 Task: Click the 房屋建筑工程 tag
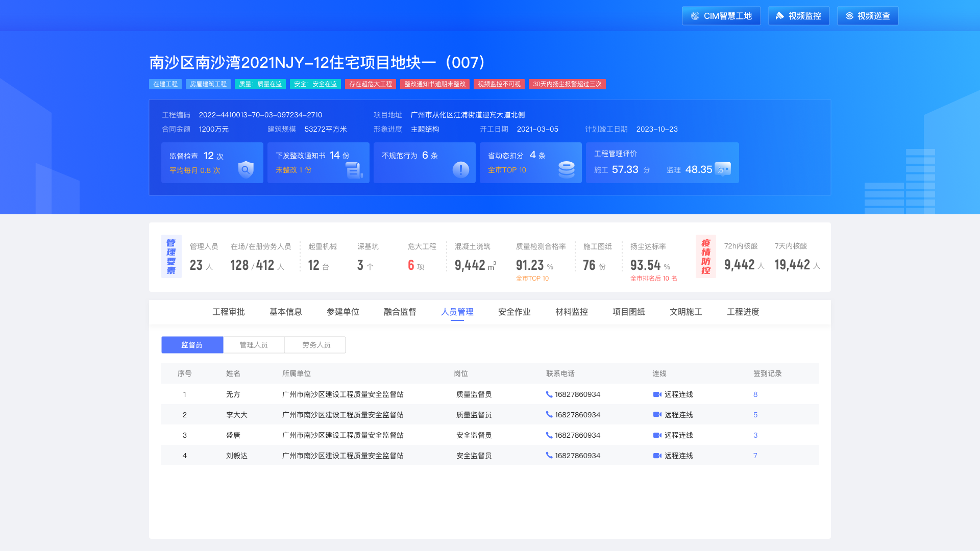pos(208,84)
